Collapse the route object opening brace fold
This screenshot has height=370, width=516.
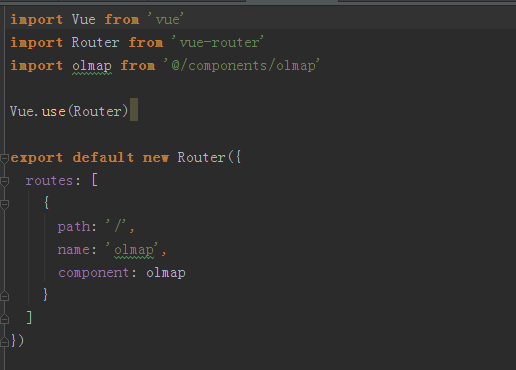4,204
